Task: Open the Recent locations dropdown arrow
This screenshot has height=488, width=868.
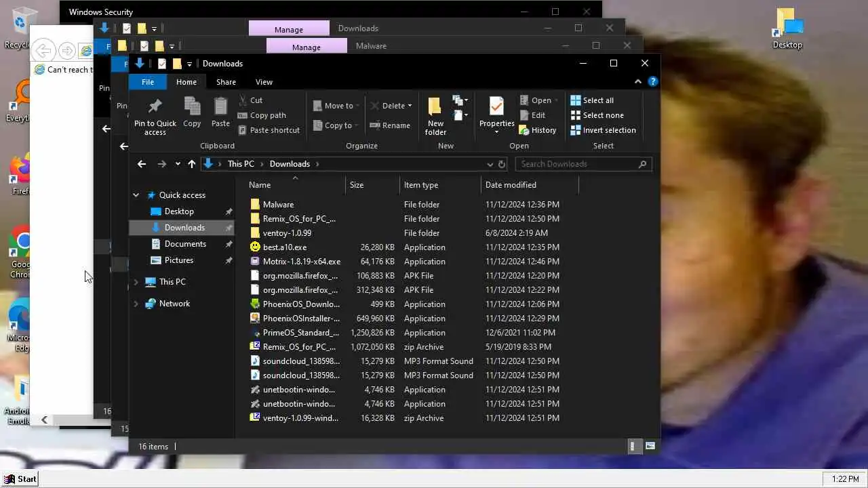Action: (178, 164)
